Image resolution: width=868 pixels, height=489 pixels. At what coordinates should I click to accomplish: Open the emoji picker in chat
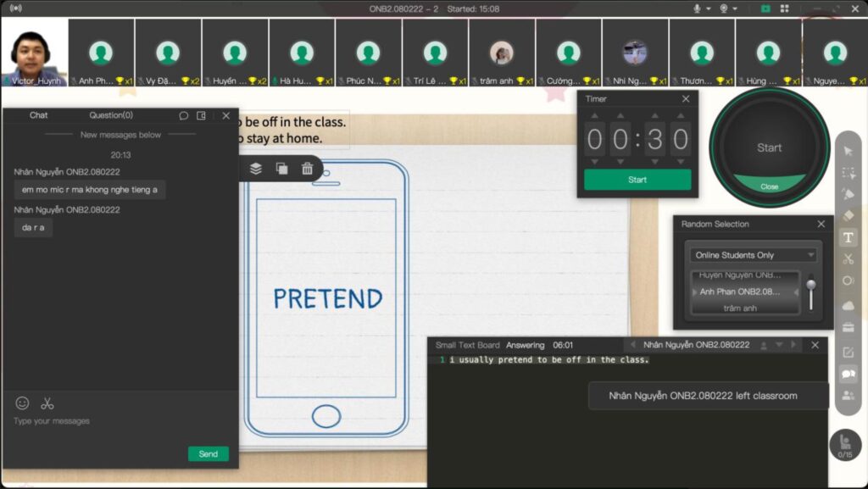[23, 403]
